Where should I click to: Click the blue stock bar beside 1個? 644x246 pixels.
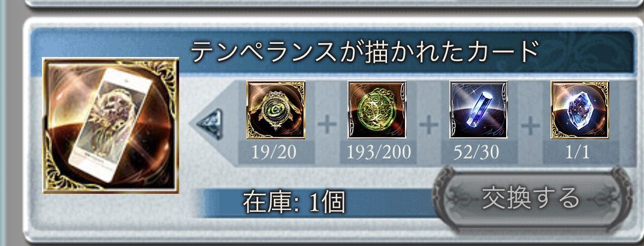pos(316,203)
